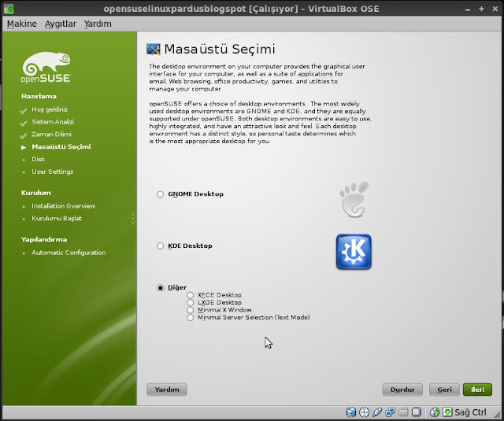The width and height of the screenshot is (504, 421).
Task: Open the Aygıtlar menu
Action: tap(61, 24)
